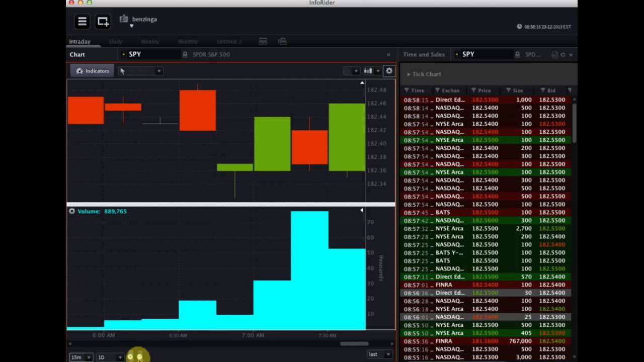The height and width of the screenshot is (362, 644).
Task: Click the Time column filter icon
Action: pyautogui.click(x=407, y=90)
